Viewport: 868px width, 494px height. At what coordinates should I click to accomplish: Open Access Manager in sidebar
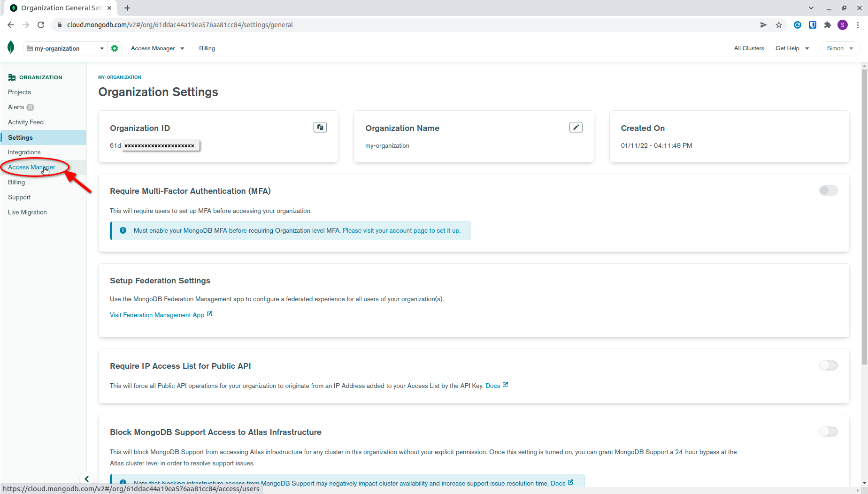tap(31, 167)
